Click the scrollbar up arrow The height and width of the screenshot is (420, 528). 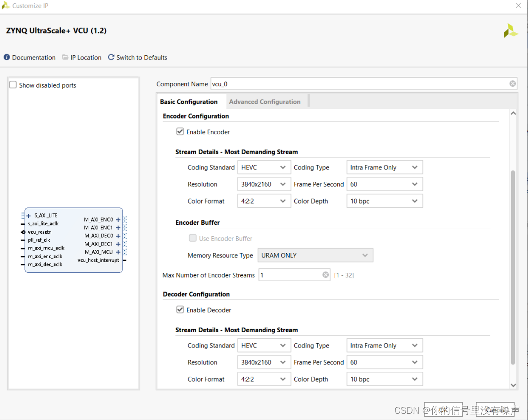[513, 114]
